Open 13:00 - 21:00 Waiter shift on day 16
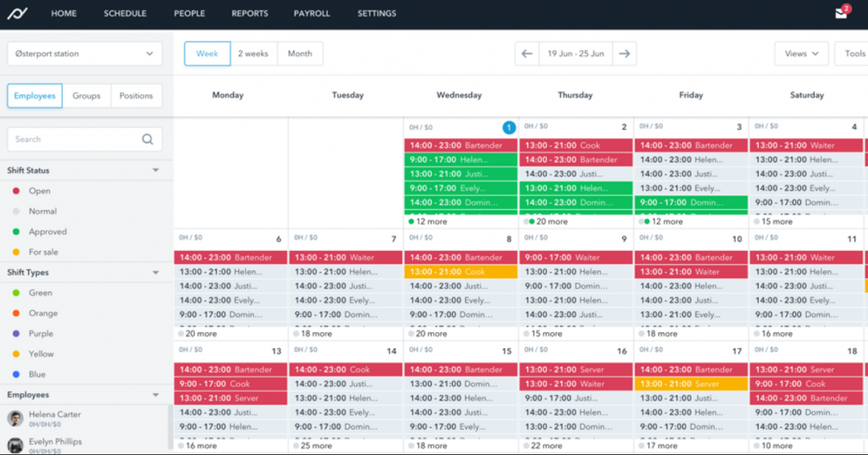The width and height of the screenshot is (868, 455). (x=576, y=384)
